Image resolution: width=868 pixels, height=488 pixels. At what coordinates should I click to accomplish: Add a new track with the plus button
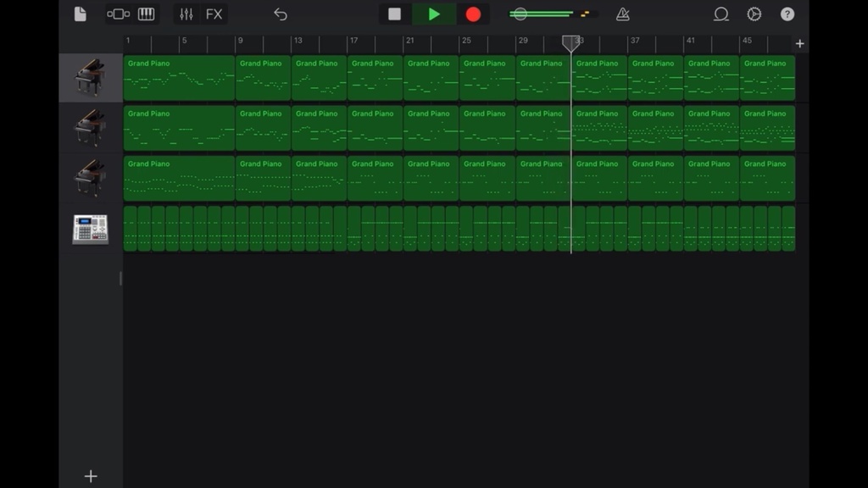[x=90, y=475]
